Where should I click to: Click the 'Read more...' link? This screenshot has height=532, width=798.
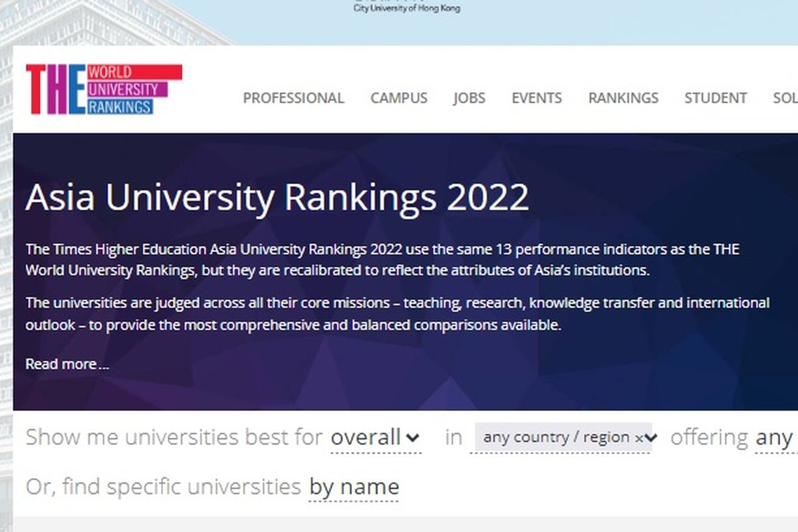tap(67, 364)
